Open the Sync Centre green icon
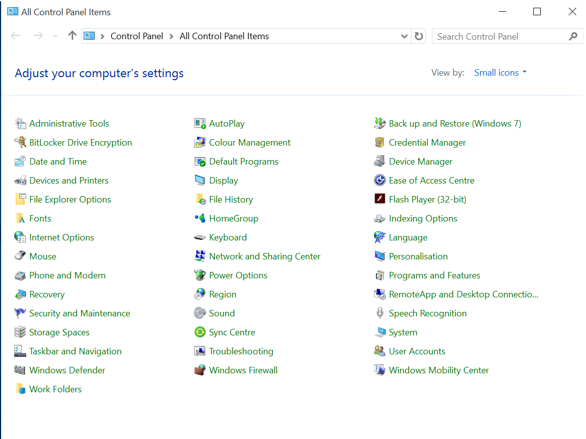586x439 pixels. pos(200,332)
